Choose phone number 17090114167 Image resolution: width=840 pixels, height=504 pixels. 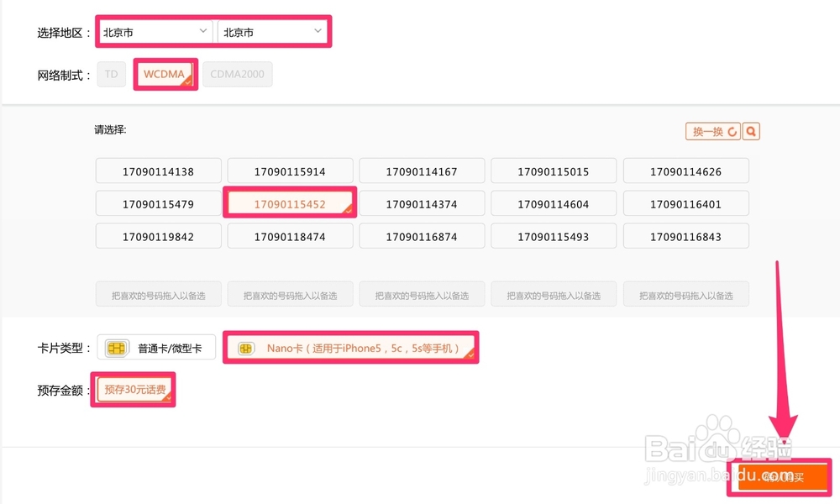point(422,171)
